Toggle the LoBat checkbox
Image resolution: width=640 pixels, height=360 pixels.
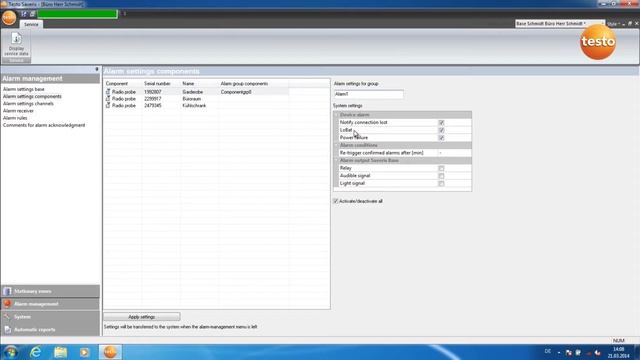click(x=441, y=130)
